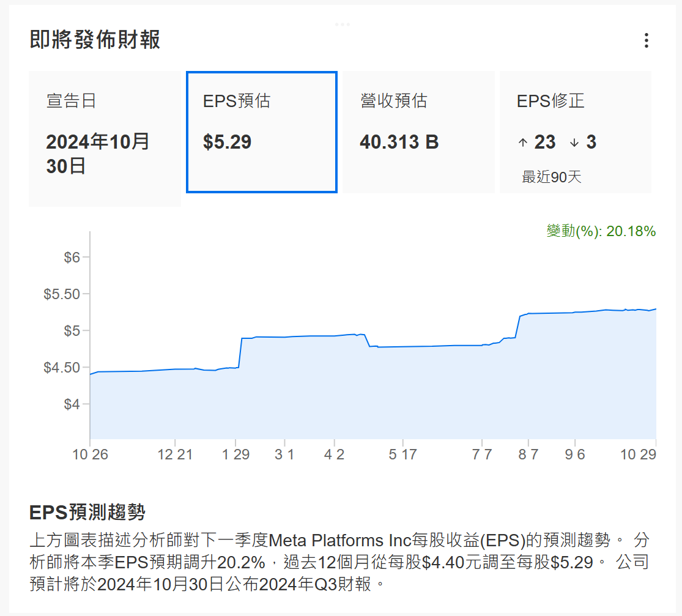682x616 pixels.
Task: Click the EPS預測趨勢 heading
Action: [87, 511]
